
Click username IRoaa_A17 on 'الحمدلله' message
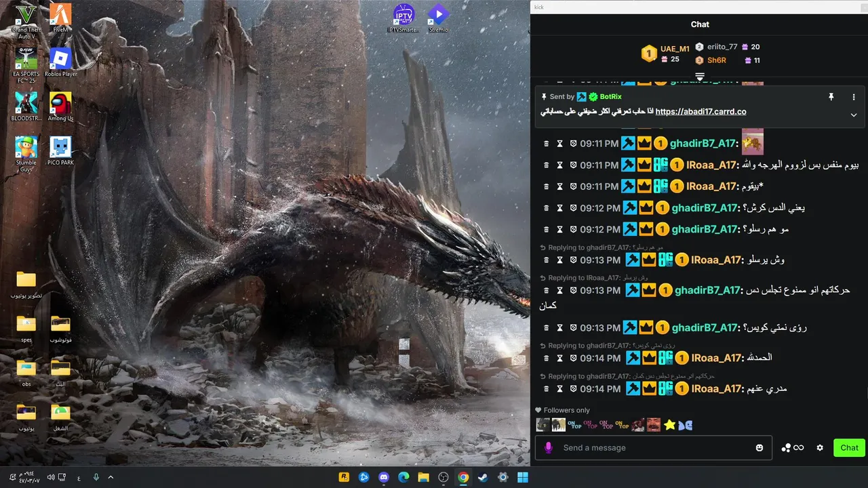716,358
